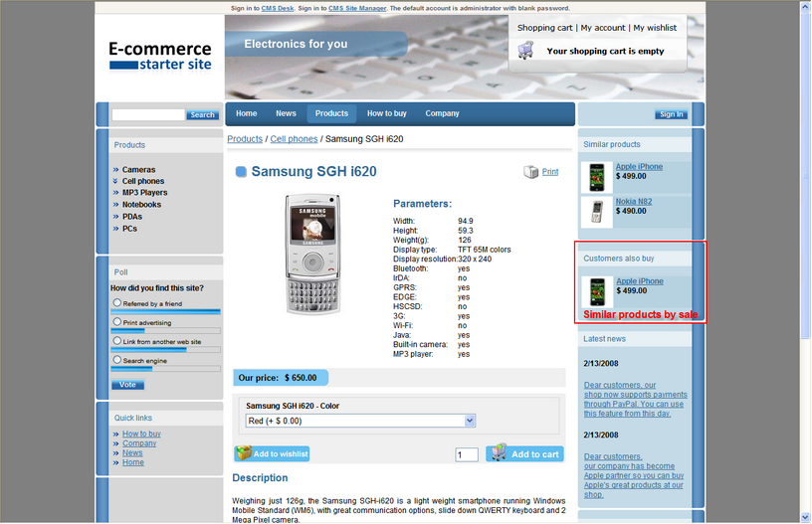The width and height of the screenshot is (812, 524).
Task: Click the Products breadcrumb link
Action: click(x=245, y=139)
